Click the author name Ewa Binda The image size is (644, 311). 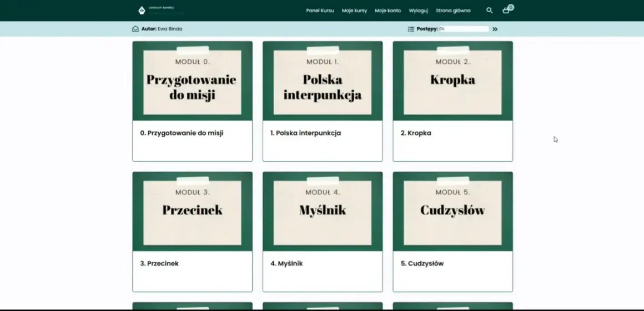[x=170, y=29]
